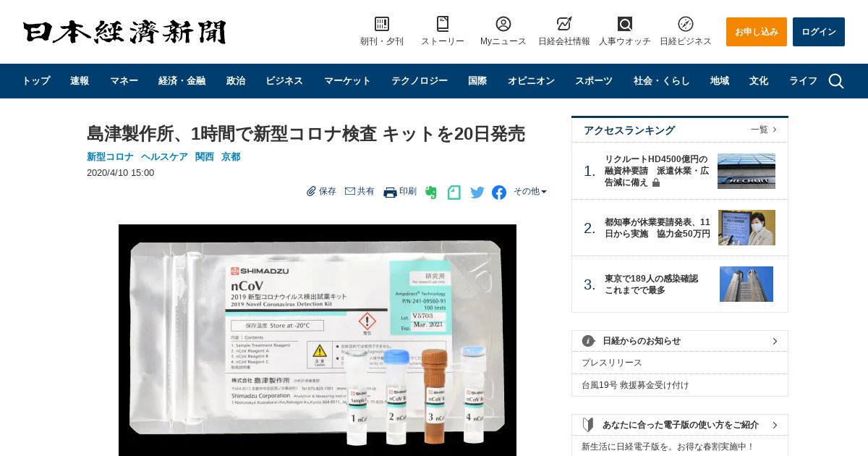Save article with the 保存 clip icon

[x=311, y=191]
